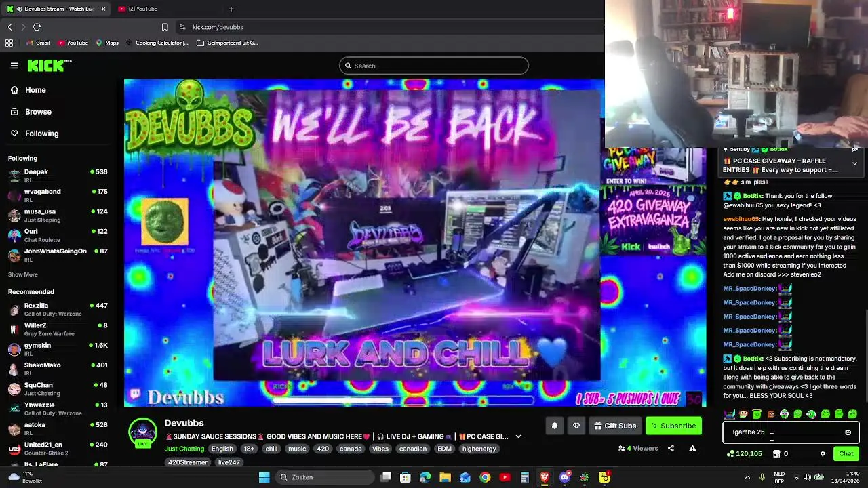Click the green Subscribe button
The height and width of the screenshot is (488, 868).
[673, 426]
